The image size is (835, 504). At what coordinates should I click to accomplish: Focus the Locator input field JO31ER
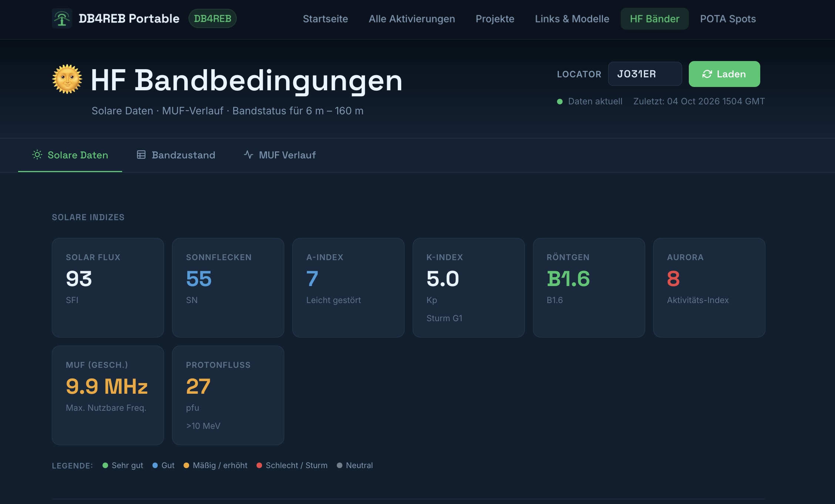coord(645,74)
